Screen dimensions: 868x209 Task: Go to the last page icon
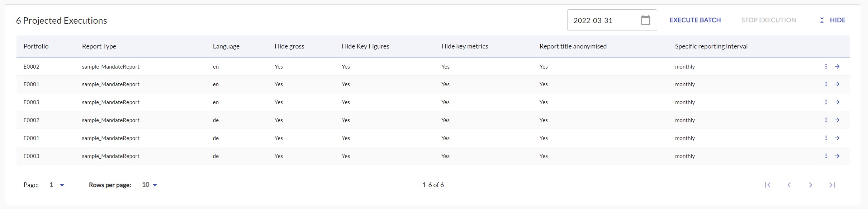click(x=832, y=185)
